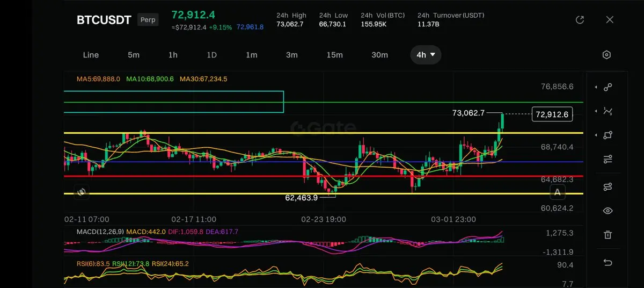Screen dimensions: 644x288
Task: Click the 76,856.6 price axis label
Action: click(x=557, y=87)
